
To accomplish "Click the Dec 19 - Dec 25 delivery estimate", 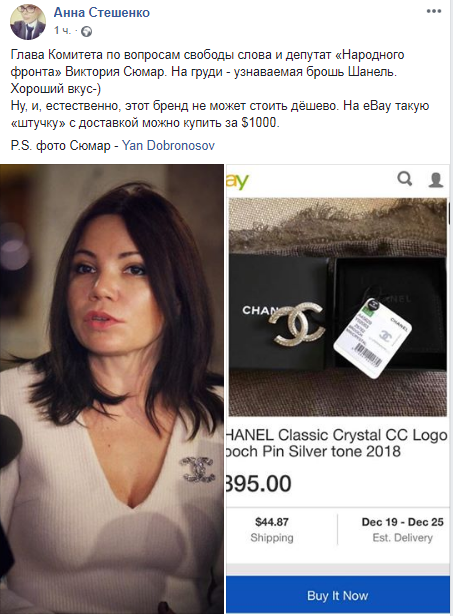I will pyautogui.click(x=402, y=529).
